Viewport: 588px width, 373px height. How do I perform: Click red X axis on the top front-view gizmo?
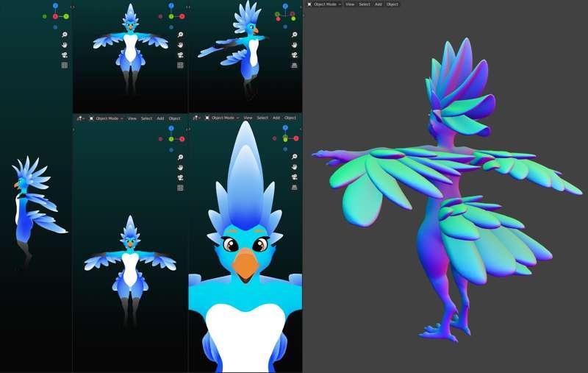click(182, 16)
